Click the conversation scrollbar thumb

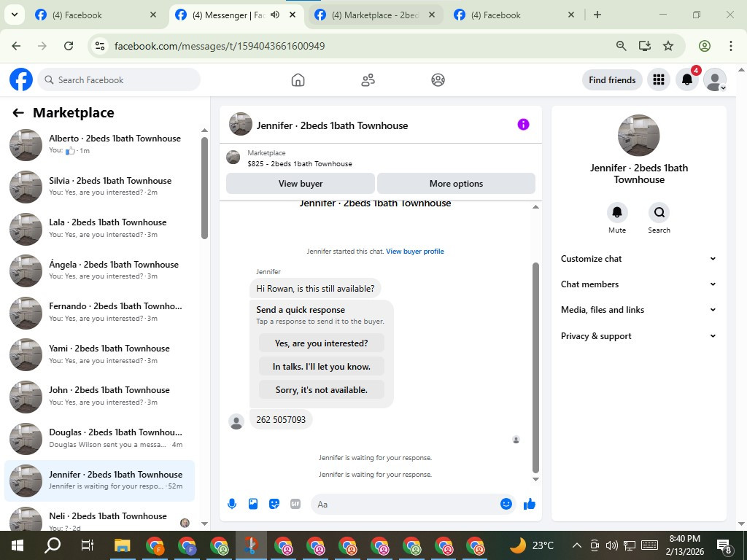535,367
